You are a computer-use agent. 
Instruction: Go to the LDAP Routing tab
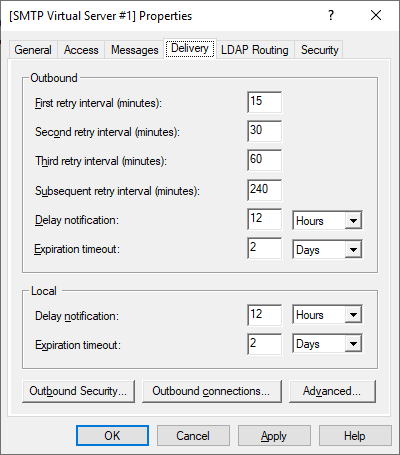click(255, 50)
